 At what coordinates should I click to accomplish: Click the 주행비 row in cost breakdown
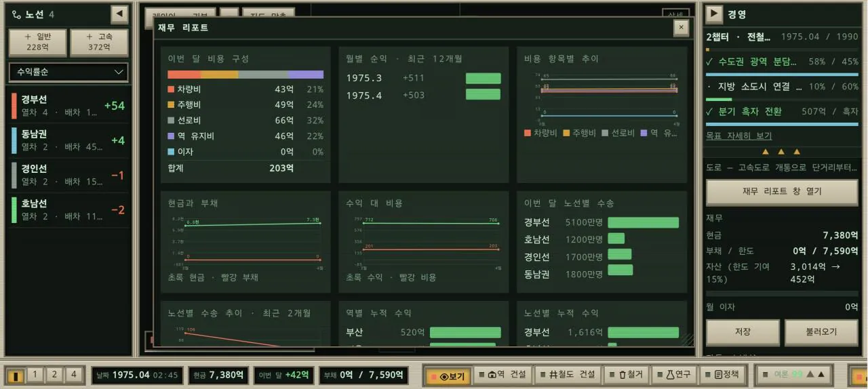[245, 105]
